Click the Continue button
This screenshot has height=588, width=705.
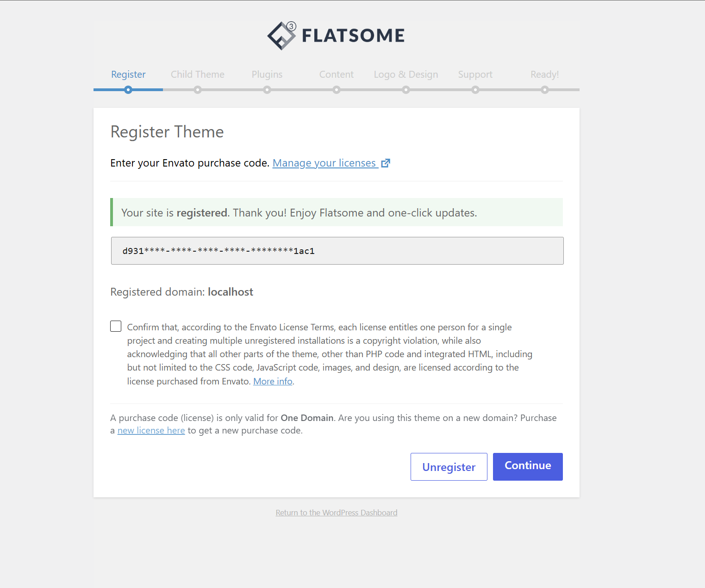tap(528, 467)
